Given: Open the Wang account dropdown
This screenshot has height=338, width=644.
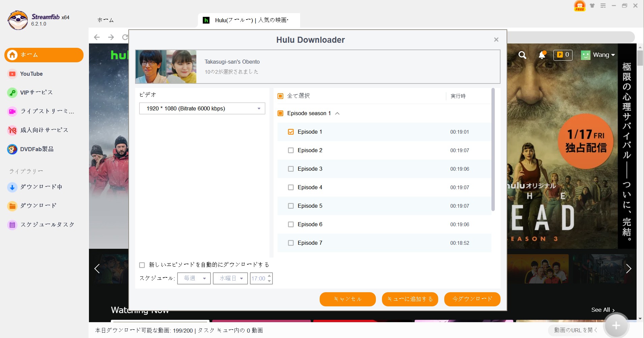Looking at the screenshot, I should pyautogui.click(x=598, y=55).
